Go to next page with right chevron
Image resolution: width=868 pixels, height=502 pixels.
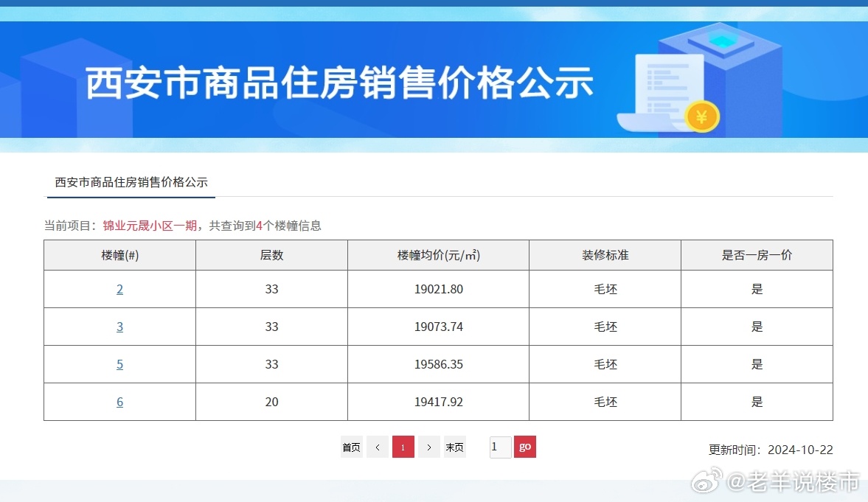point(429,447)
